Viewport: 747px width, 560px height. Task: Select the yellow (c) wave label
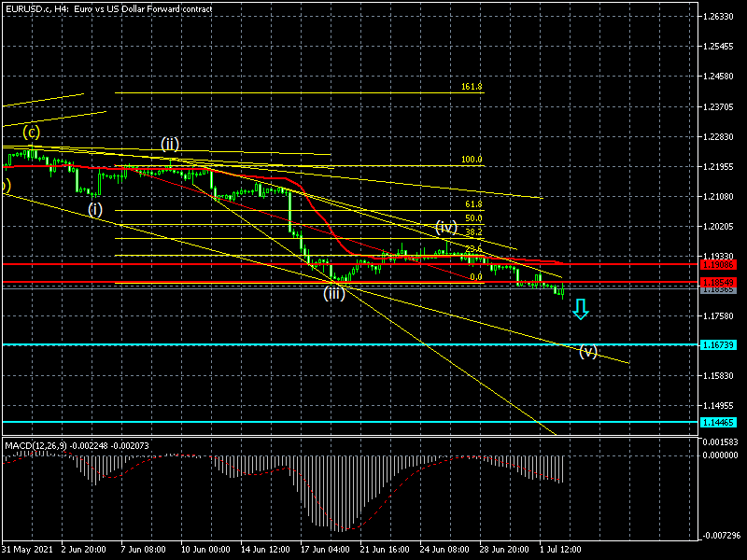[x=31, y=132]
